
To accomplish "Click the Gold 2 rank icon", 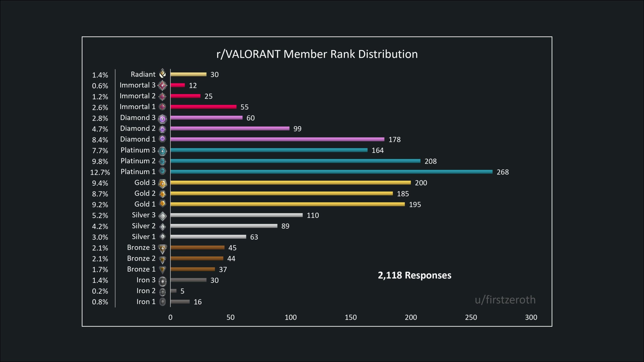I will tap(163, 194).
